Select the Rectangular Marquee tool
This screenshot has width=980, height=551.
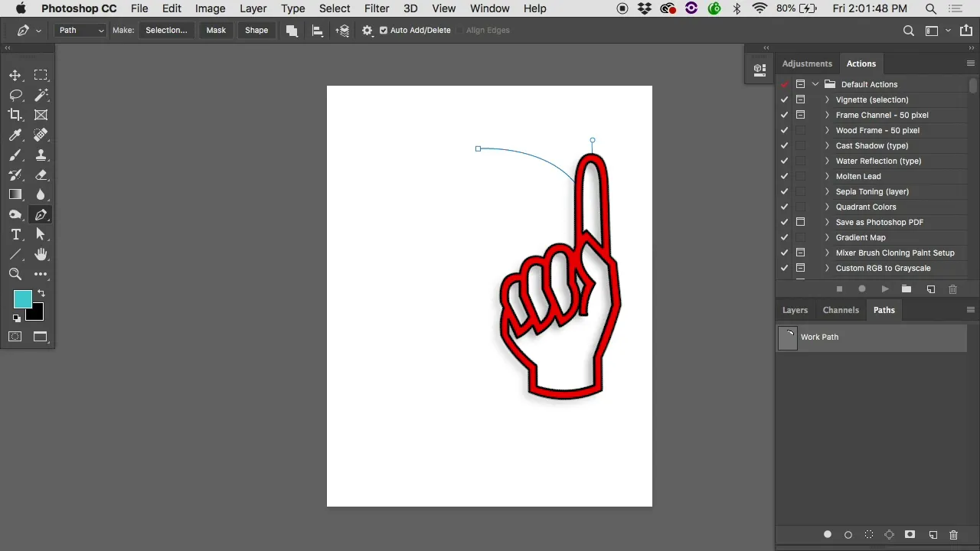(41, 75)
